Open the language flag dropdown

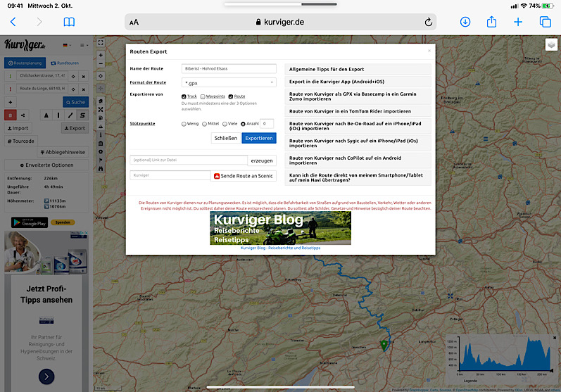click(x=68, y=46)
